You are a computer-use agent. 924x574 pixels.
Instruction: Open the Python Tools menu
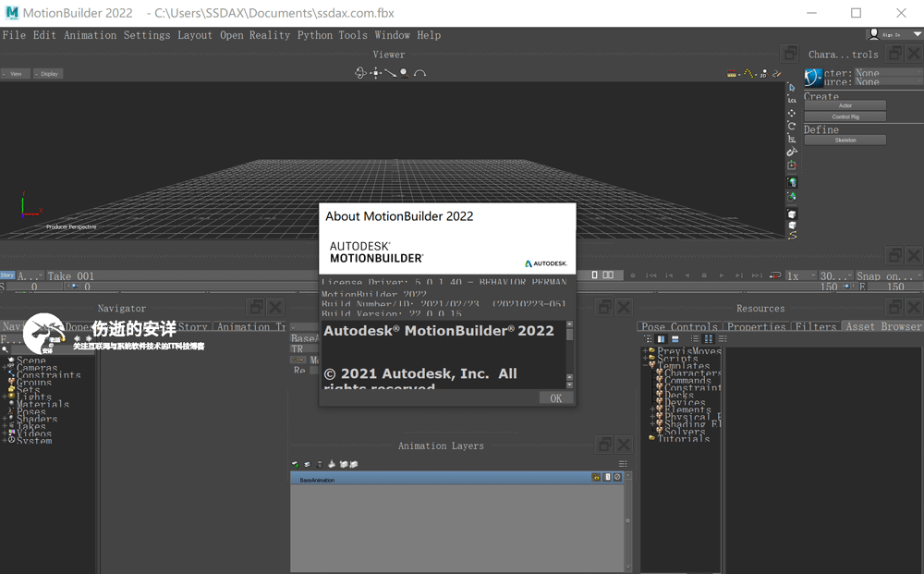coord(333,35)
